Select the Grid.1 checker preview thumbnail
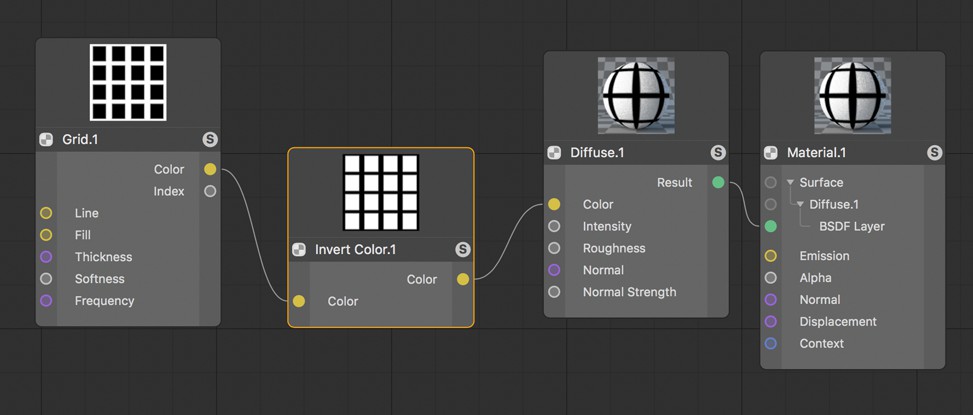This screenshot has height=415, width=973. pos(127,83)
